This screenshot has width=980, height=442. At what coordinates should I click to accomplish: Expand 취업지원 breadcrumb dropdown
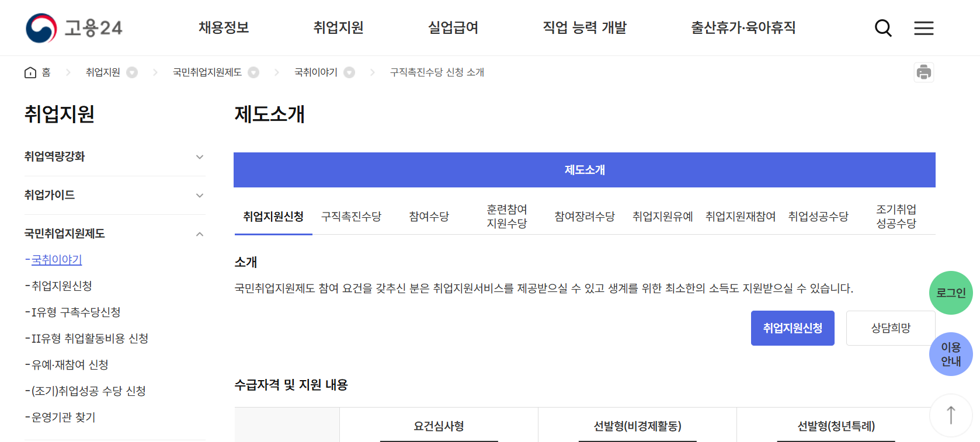(x=133, y=72)
